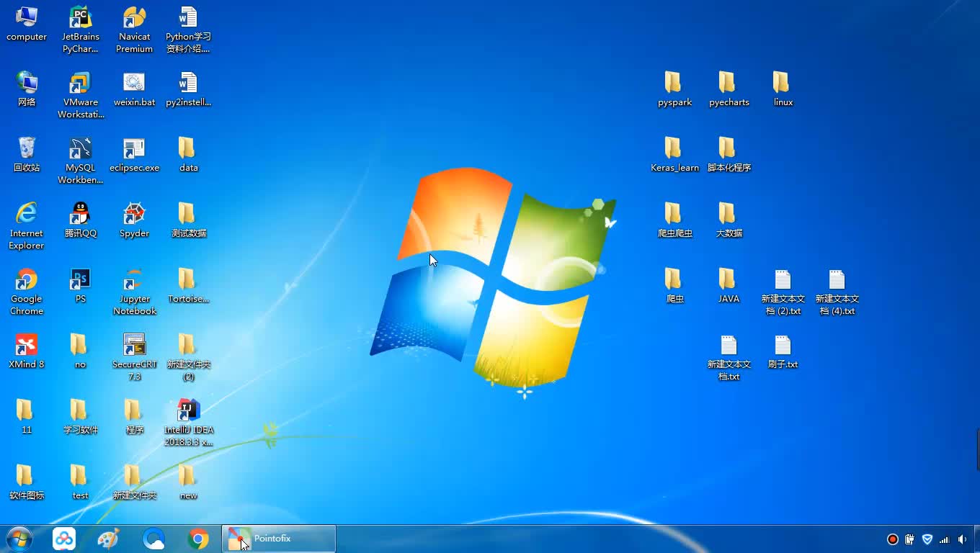This screenshot has height=553, width=980.
Task: Select the XMind 8 icon
Action: (26, 346)
